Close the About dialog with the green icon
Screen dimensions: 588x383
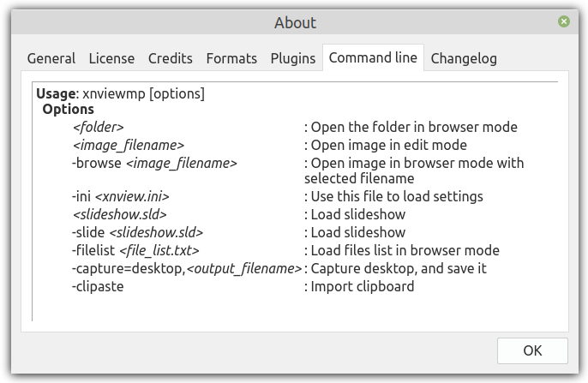point(563,21)
